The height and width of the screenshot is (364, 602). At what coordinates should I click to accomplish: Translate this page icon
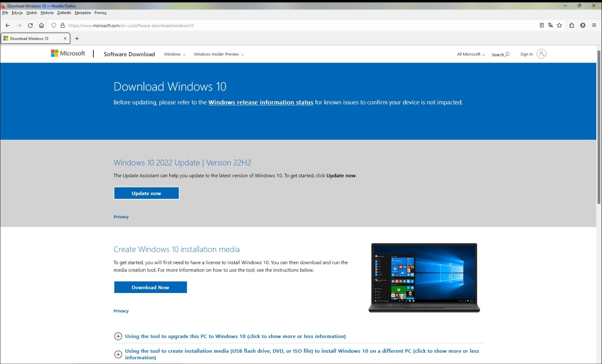(x=550, y=25)
